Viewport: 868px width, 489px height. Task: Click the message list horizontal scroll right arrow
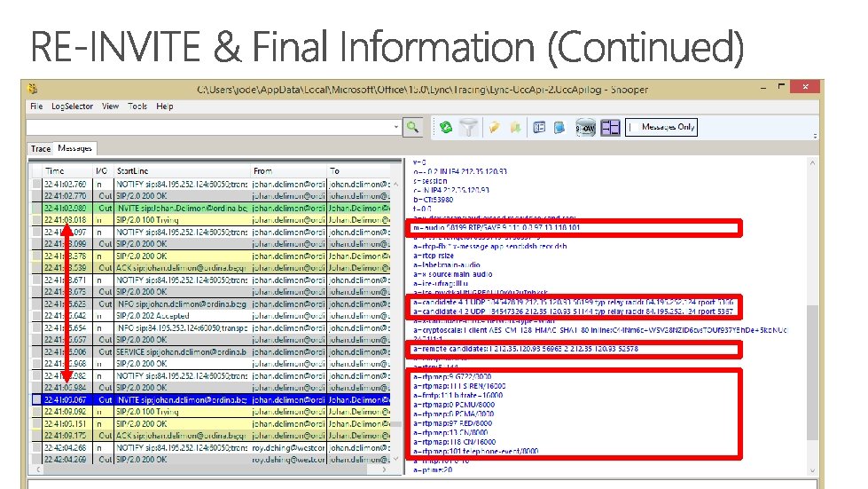384,469
